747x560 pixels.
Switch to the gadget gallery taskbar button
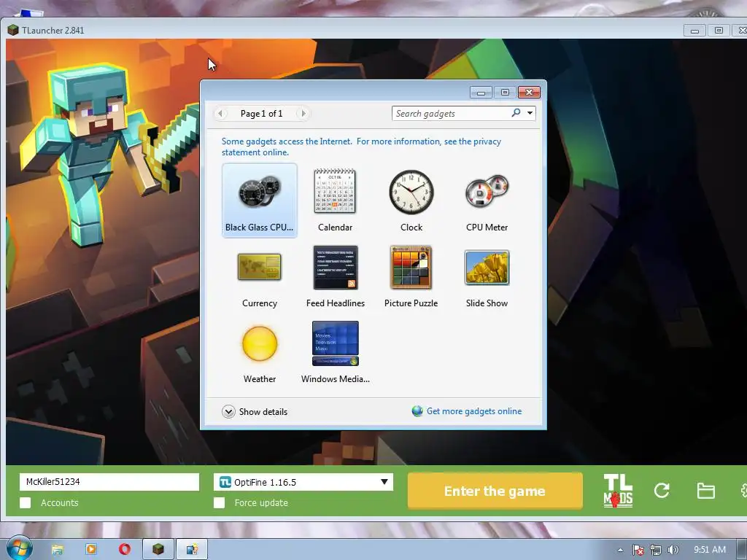pos(192,550)
